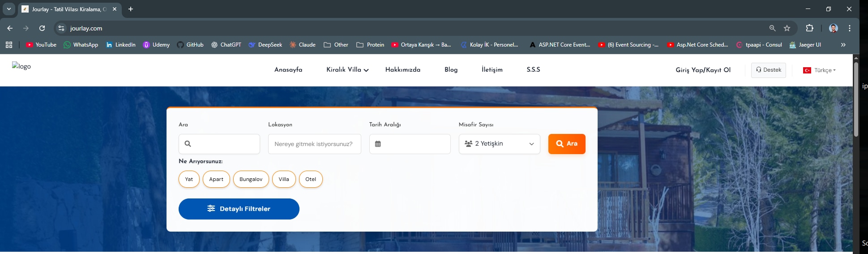
Task: Click the Lokasyon input field
Action: pyautogui.click(x=314, y=144)
